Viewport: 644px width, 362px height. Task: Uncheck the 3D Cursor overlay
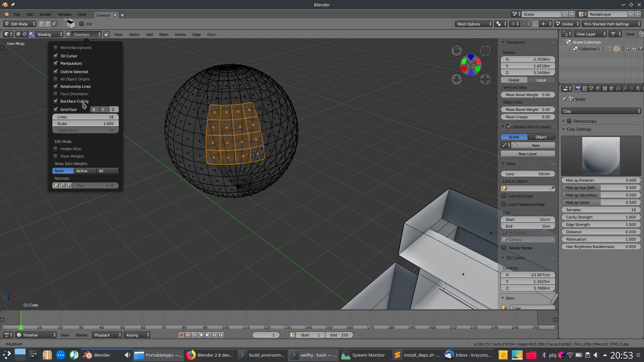[x=56, y=56]
